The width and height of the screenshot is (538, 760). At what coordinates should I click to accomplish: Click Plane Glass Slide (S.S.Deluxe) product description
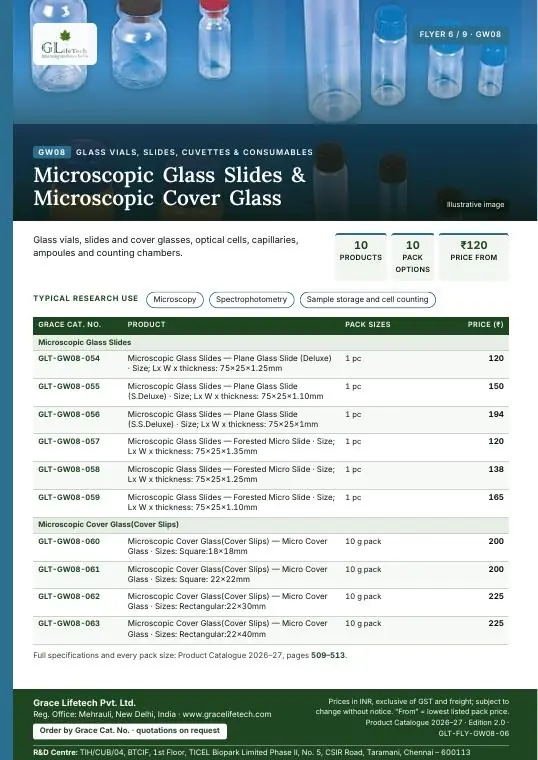point(223,419)
